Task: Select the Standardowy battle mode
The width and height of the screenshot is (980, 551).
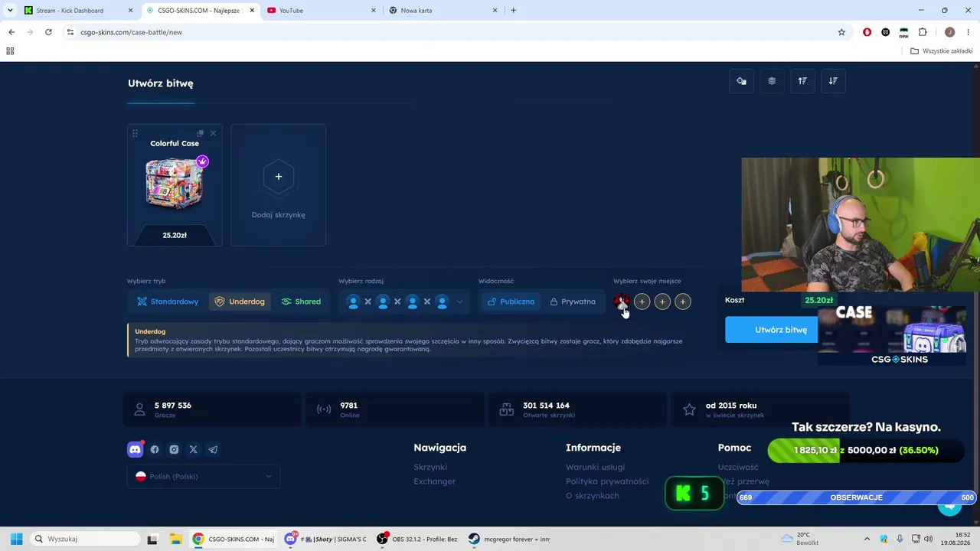Action: pos(168,302)
